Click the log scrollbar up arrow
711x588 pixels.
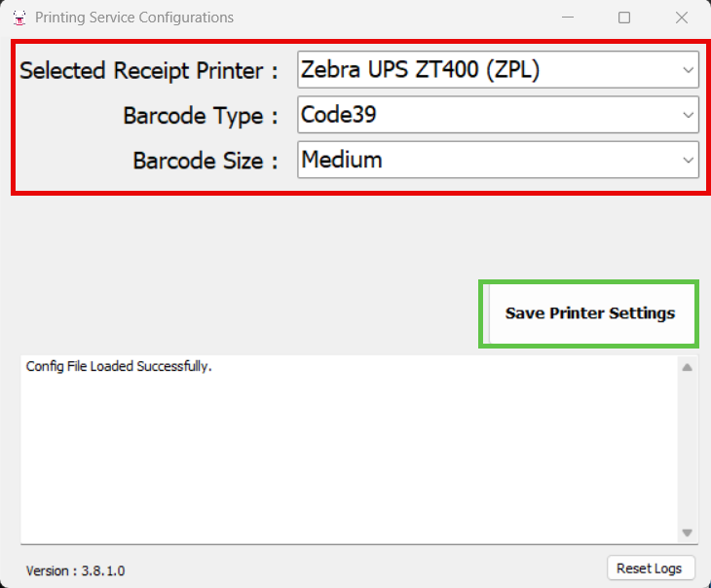[687, 368]
